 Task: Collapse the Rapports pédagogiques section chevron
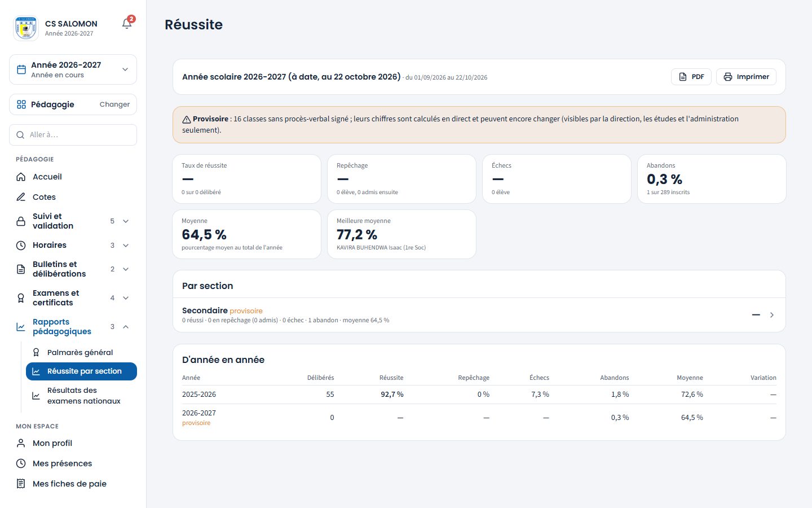click(x=126, y=327)
